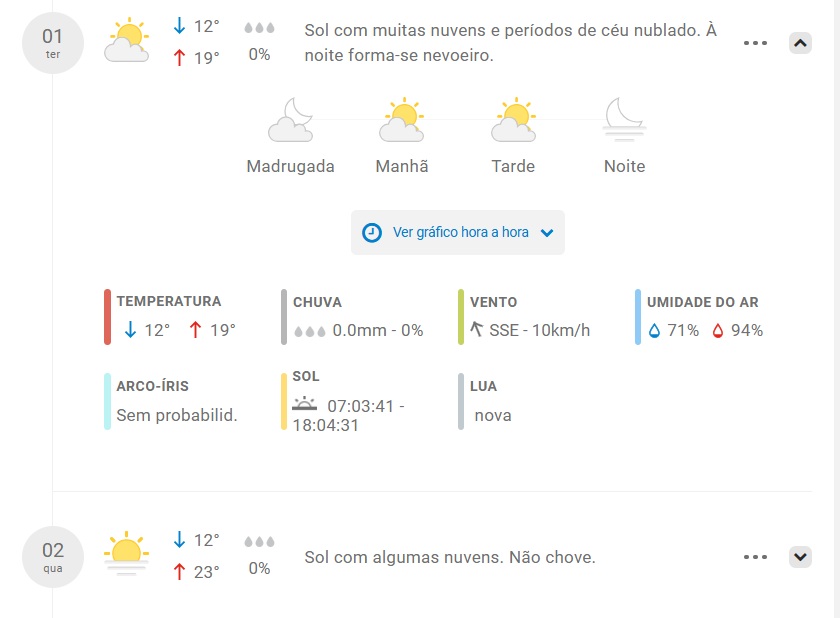Expand the day 02 qua forecast
The width and height of the screenshot is (840, 618).
click(x=800, y=557)
